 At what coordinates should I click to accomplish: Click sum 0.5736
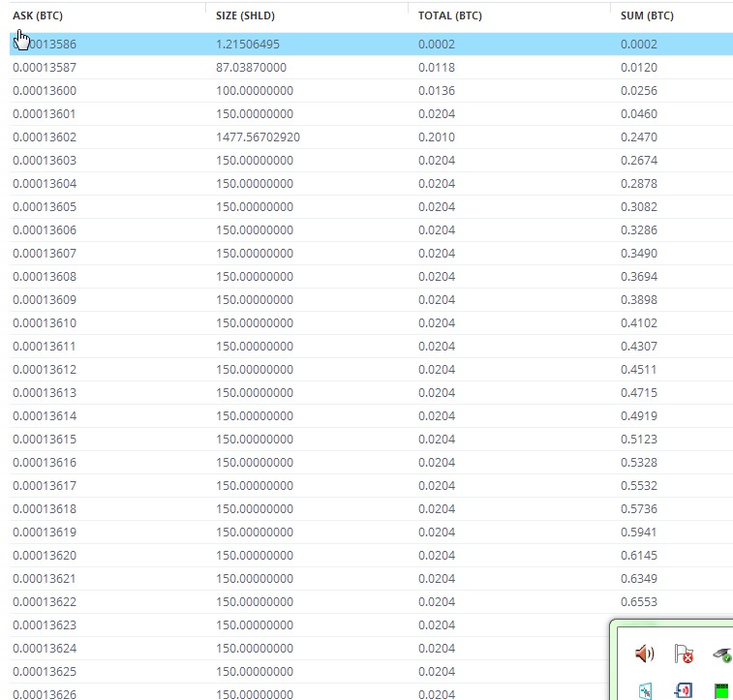click(639, 509)
